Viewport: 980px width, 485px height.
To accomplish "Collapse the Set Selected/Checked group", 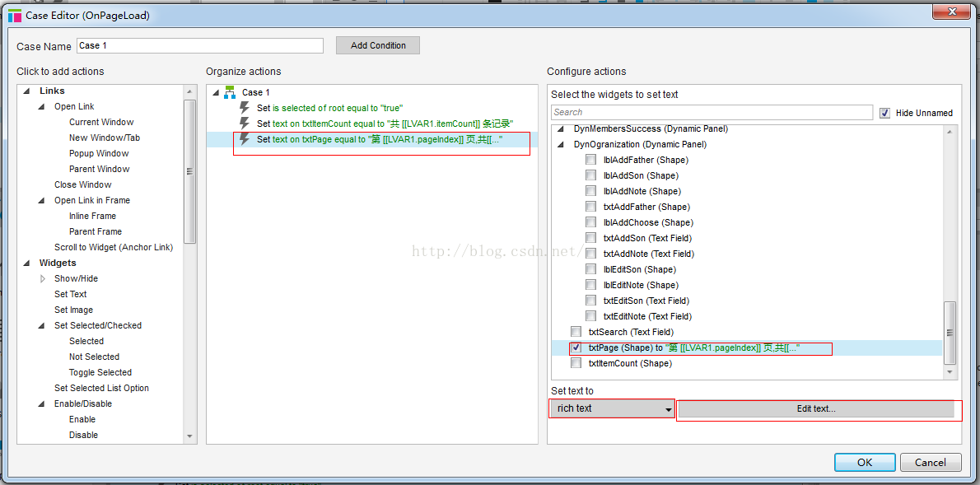I will [x=42, y=325].
